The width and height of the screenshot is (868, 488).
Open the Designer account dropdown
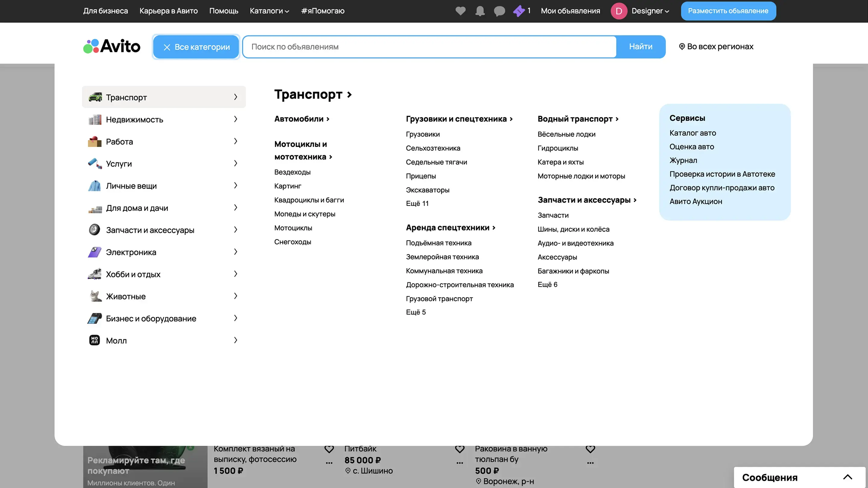click(650, 11)
